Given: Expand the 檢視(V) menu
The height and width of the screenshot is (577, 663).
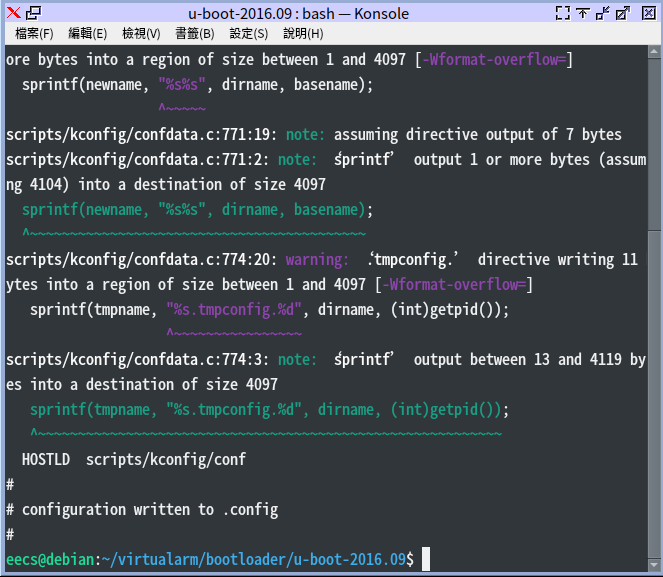Looking at the screenshot, I should 141,34.
